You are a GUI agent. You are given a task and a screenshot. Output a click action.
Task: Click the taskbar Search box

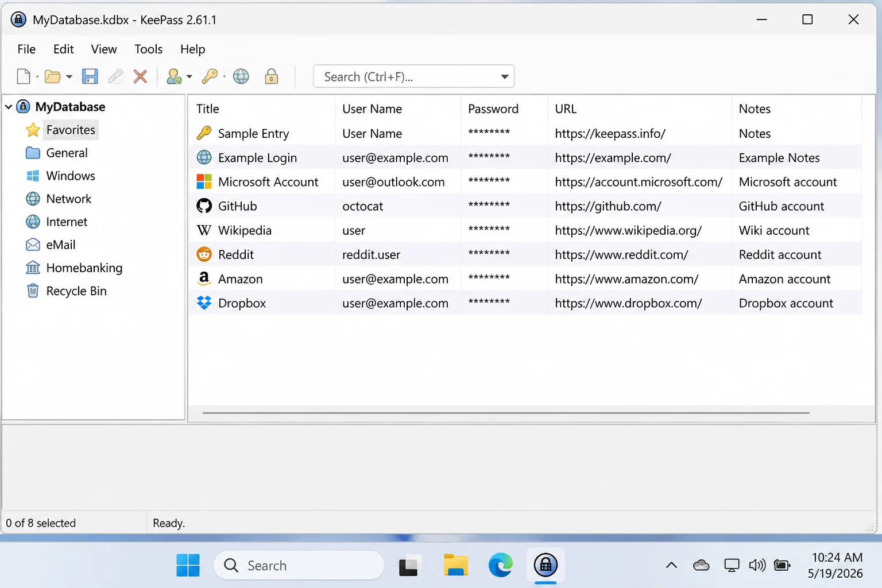click(x=299, y=566)
